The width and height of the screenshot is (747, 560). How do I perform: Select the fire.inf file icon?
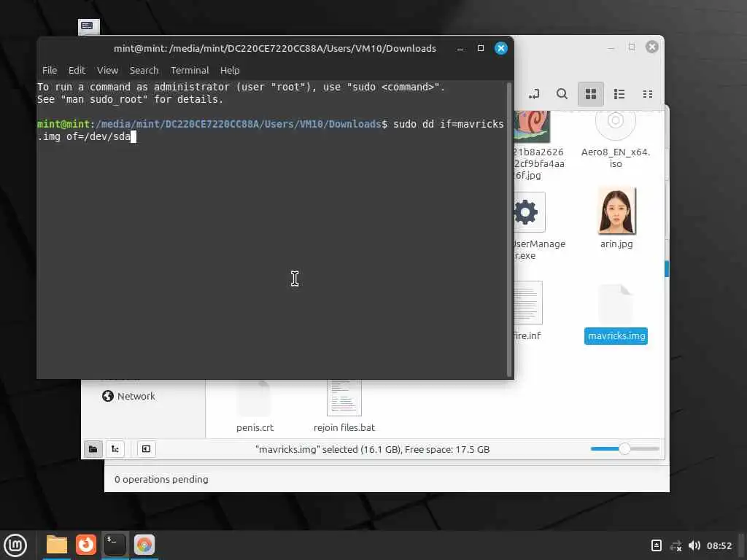click(528, 303)
